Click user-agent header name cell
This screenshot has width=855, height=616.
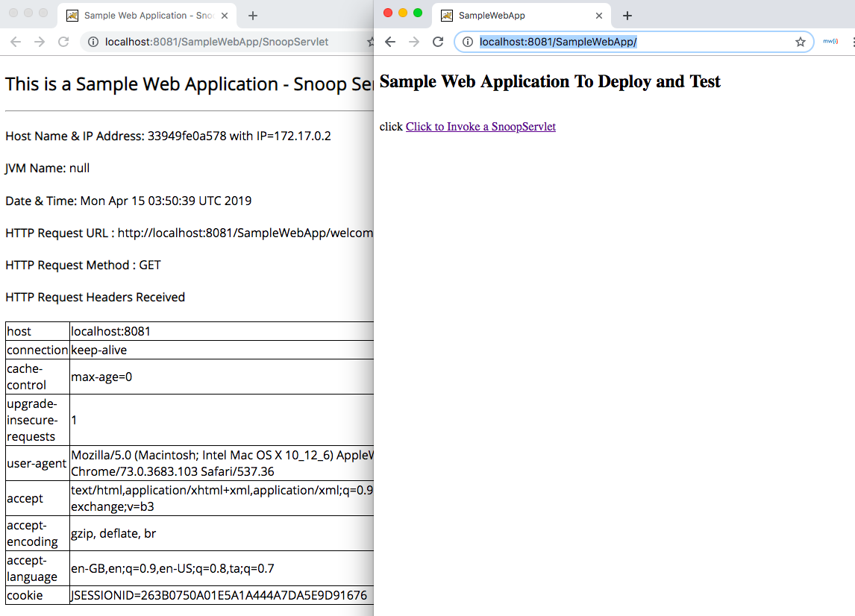[x=37, y=463]
